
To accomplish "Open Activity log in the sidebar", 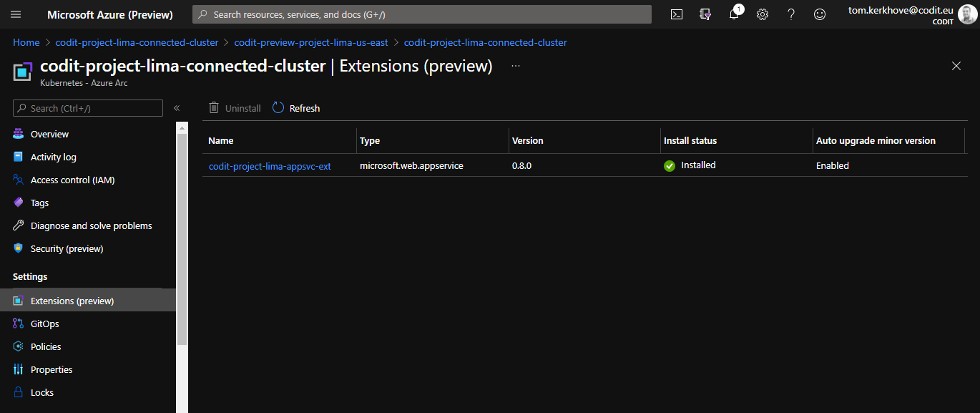I will (53, 157).
